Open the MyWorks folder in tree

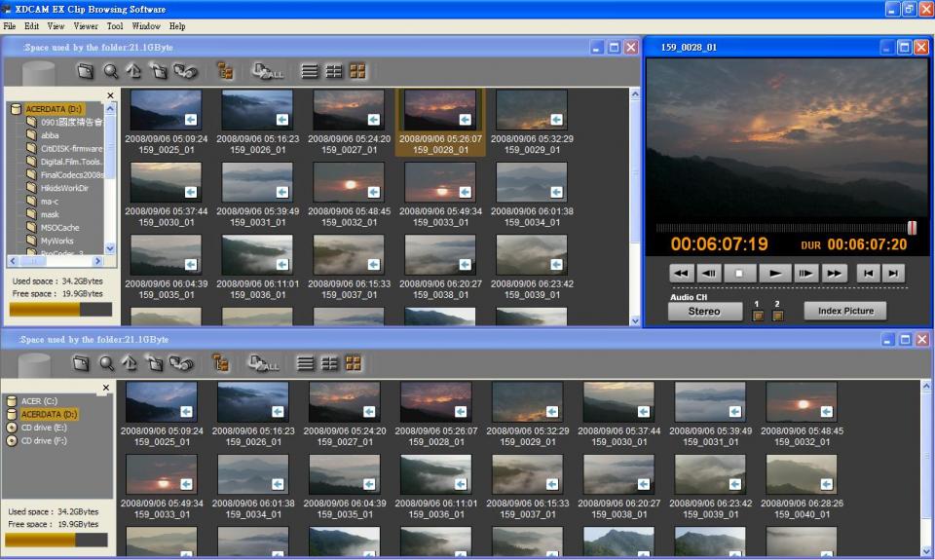tap(56, 240)
